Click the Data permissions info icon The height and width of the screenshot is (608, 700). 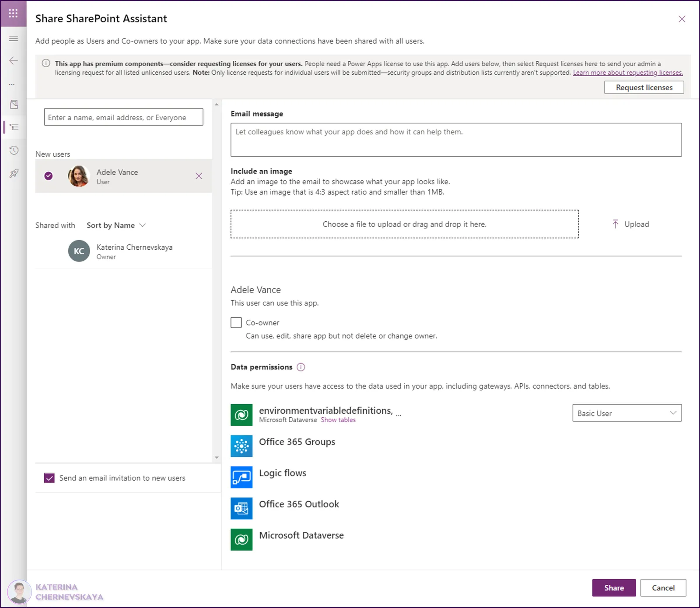point(301,367)
